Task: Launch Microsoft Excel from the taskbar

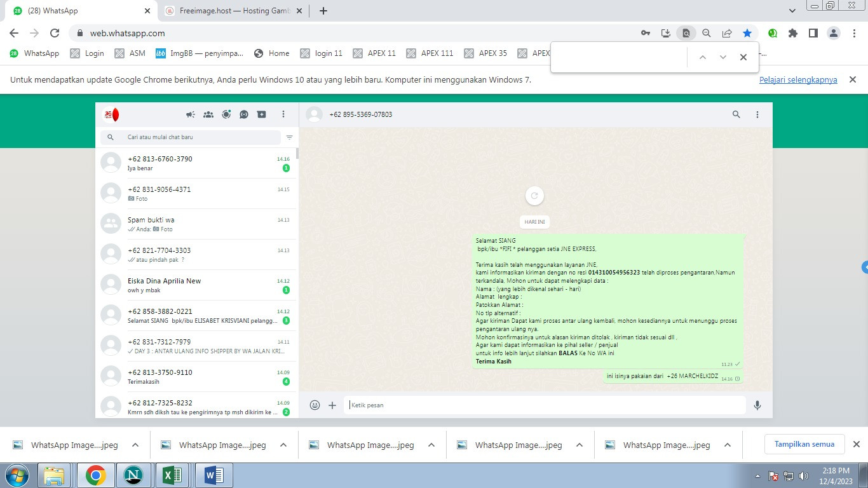Action: (173, 475)
